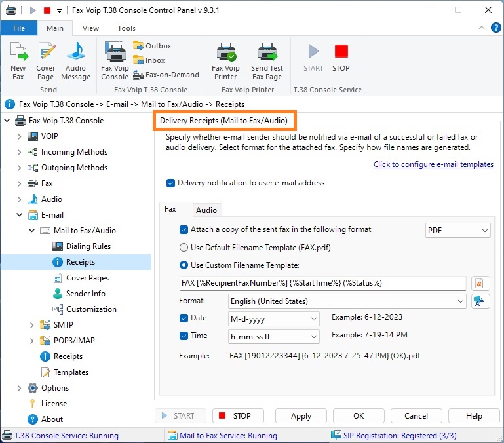Click the Apply button

301,416
